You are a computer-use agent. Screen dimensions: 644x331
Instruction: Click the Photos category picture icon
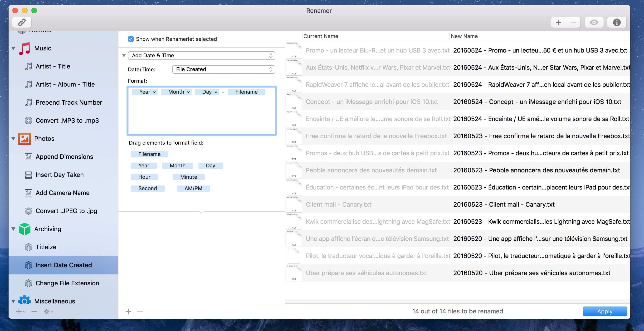click(x=24, y=139)
